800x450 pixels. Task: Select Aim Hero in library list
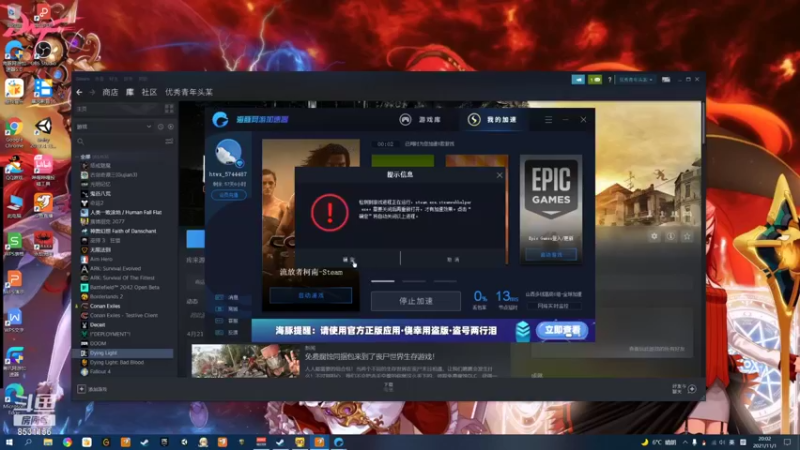tap(102, 259)
